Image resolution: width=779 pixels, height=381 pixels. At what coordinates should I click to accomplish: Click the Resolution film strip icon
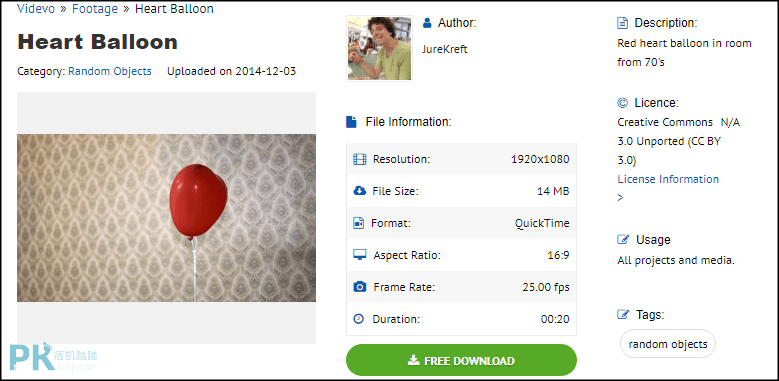[x=359, y=159]
